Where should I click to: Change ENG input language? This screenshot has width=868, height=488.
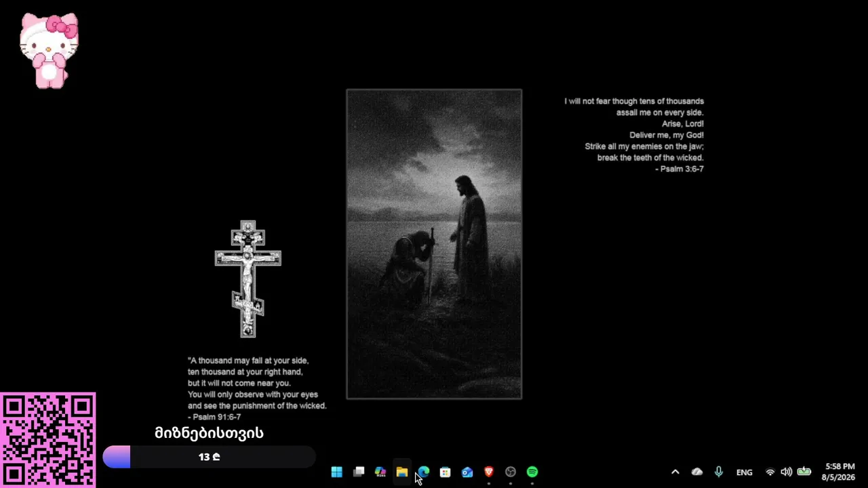(745, 472)
